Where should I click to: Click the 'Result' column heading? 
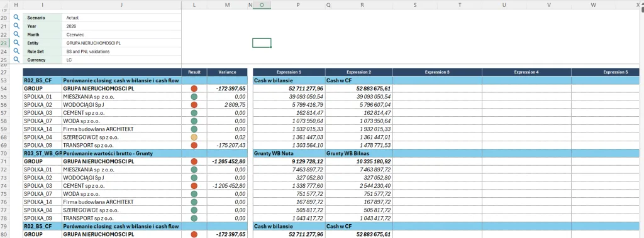click(x=194, y=72)
